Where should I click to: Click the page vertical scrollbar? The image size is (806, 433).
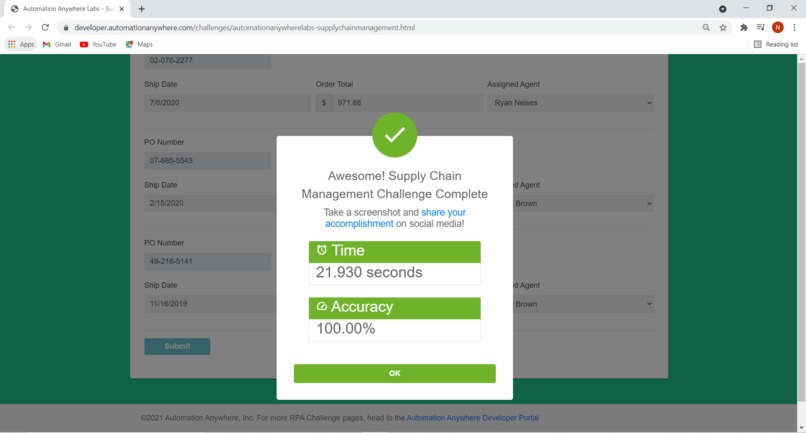point(801,231)
